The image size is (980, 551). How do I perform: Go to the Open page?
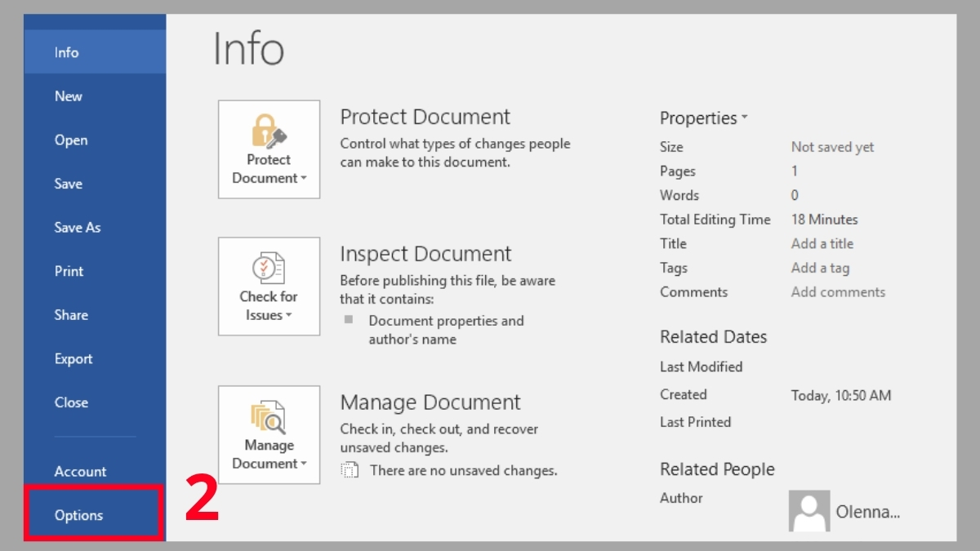71,140
